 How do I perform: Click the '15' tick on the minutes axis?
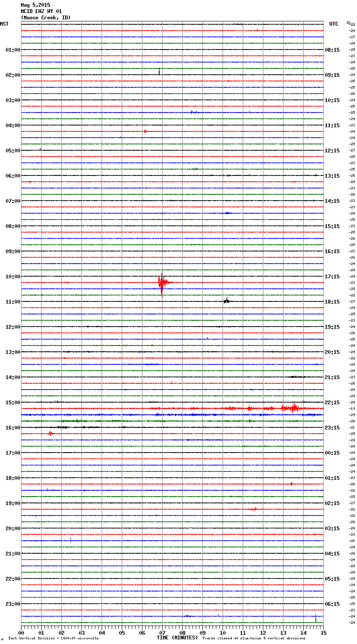tap(323, 633)
